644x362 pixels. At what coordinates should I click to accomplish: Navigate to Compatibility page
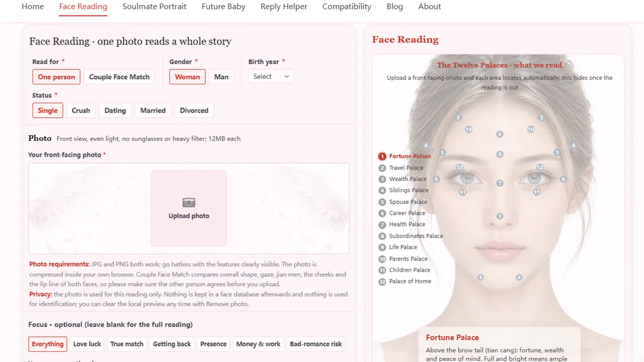tap(347, 7)
